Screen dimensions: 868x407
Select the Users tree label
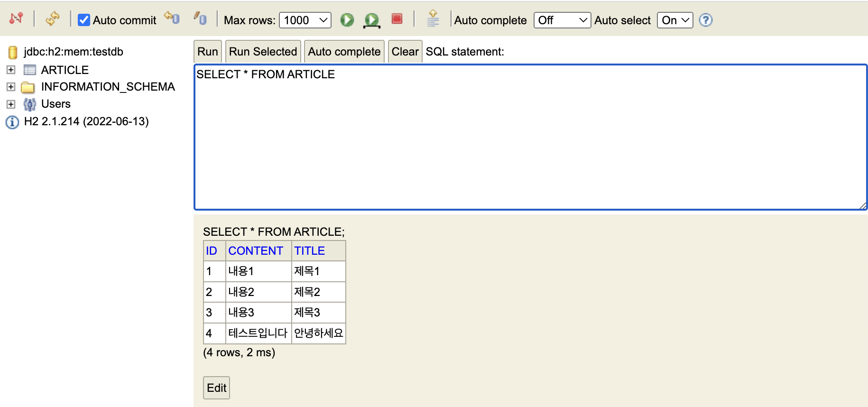56,104
